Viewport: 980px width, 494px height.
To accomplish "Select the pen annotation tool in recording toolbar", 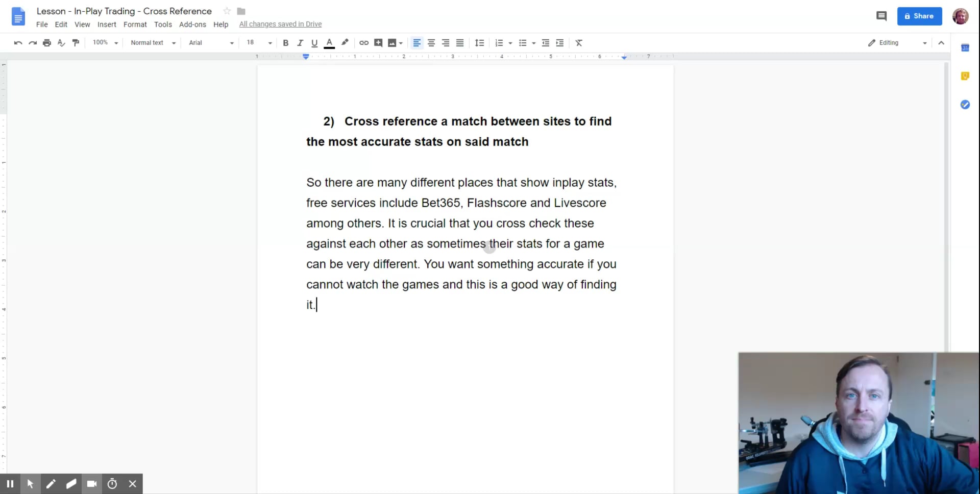I will pyautogui.click(x=51, y=484).
